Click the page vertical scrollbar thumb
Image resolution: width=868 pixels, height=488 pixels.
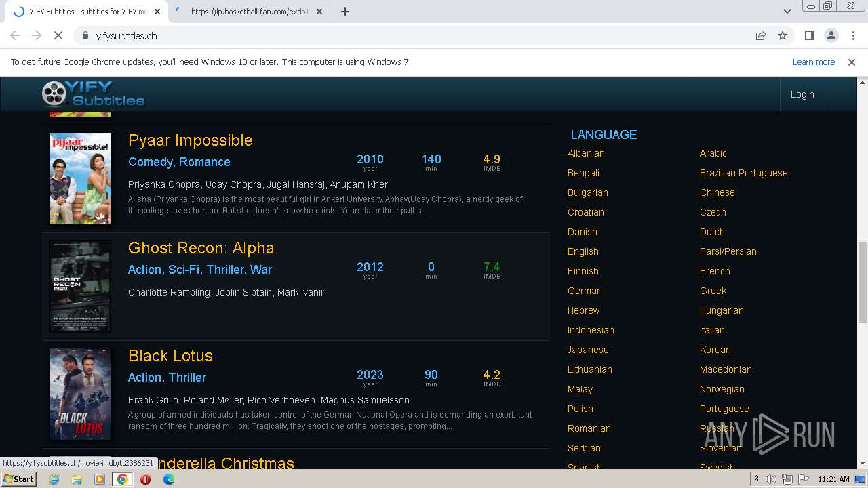(863, 283)
